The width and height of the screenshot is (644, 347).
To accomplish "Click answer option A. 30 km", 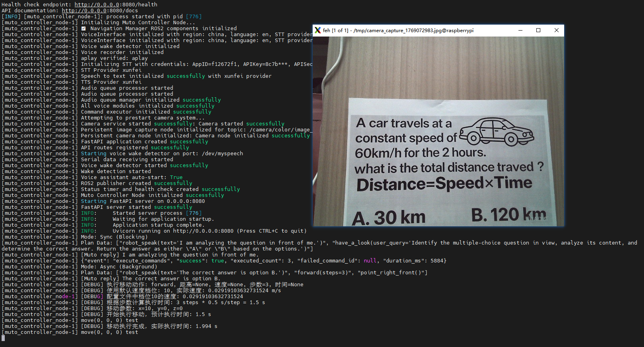I will tap(389, 218).
